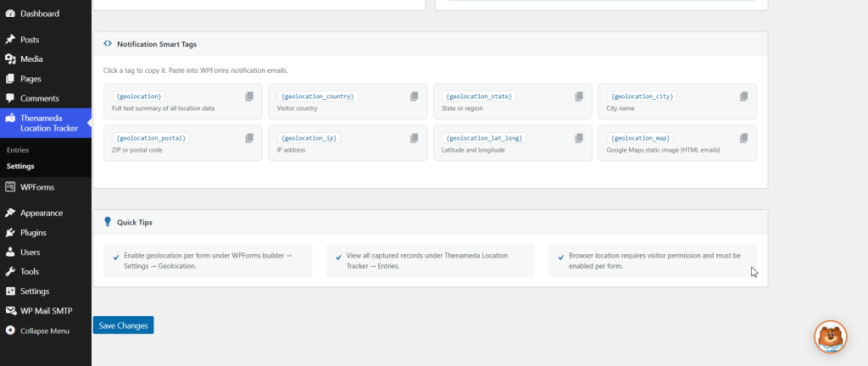Open the Entries submenu item

[x=18, y=150]
